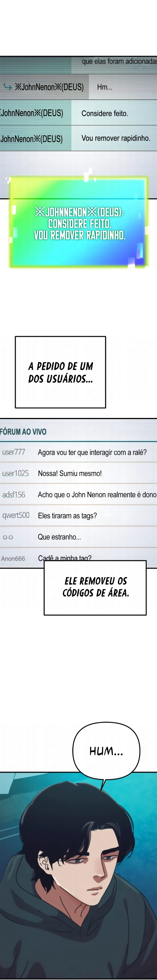Click the 'Nossa! Sumiu mesmo!' post
157x980 pixels.
coord(70,473)
